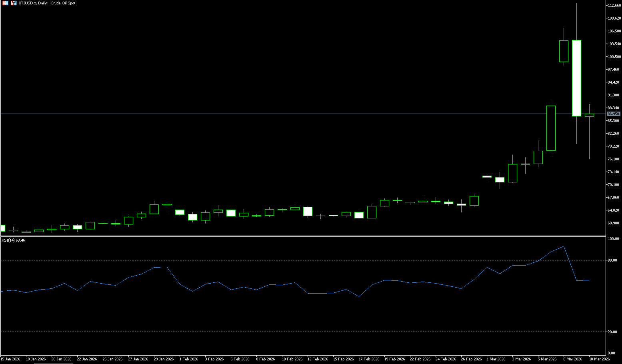Click the current price tag 86.950
The height and width of the screenshot is (364, 622).
613,114
